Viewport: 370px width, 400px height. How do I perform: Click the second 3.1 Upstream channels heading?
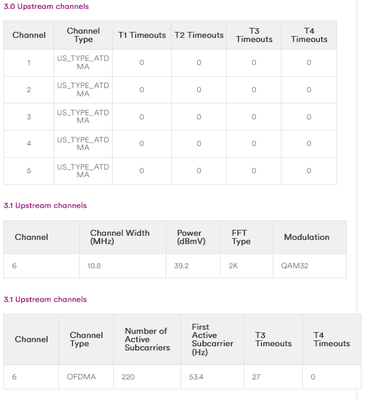point(45,299)
